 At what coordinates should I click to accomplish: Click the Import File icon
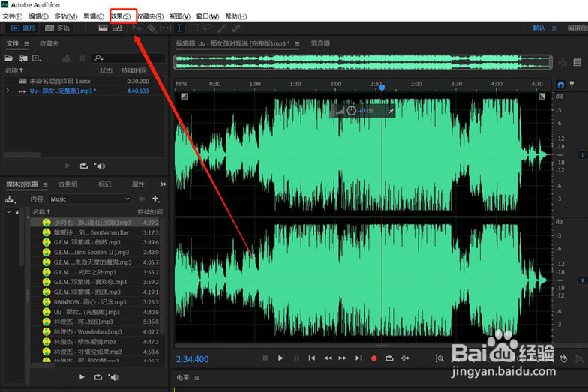[23, 58]
